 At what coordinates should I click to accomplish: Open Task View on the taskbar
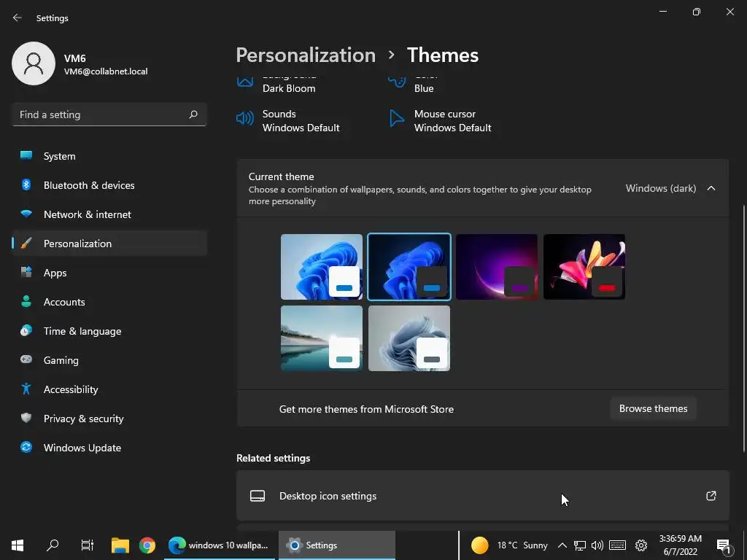(88, 545)
